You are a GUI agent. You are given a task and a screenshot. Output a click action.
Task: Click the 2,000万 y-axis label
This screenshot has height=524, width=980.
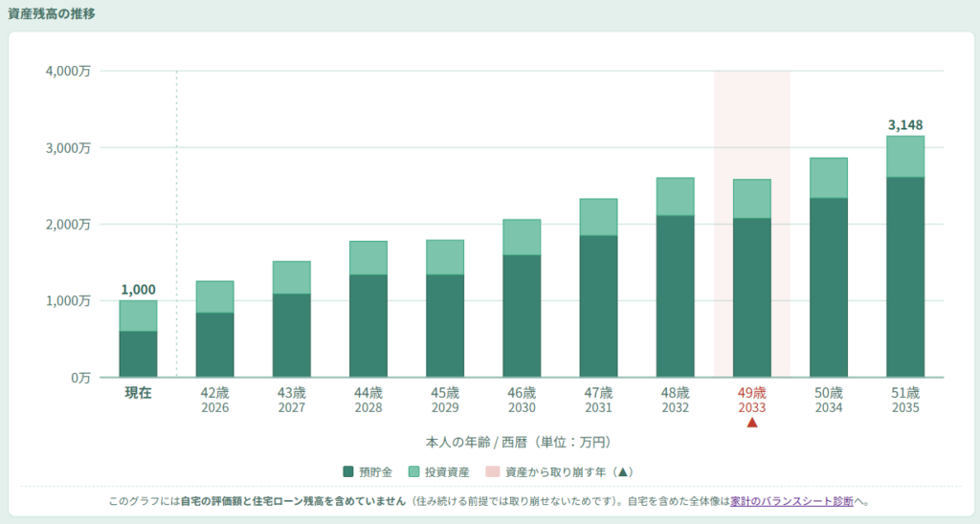tap(68, 224)
